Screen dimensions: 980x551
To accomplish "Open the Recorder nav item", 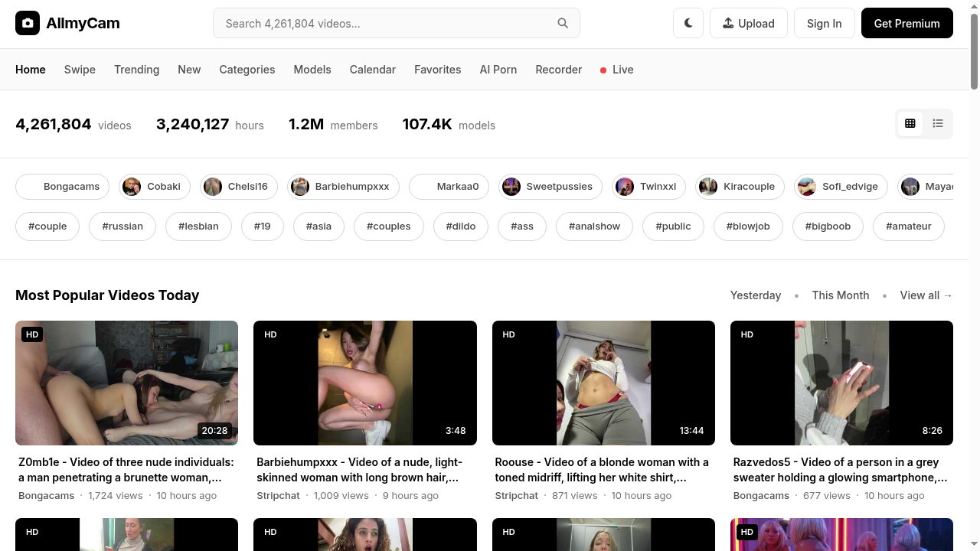I will 558,70.
